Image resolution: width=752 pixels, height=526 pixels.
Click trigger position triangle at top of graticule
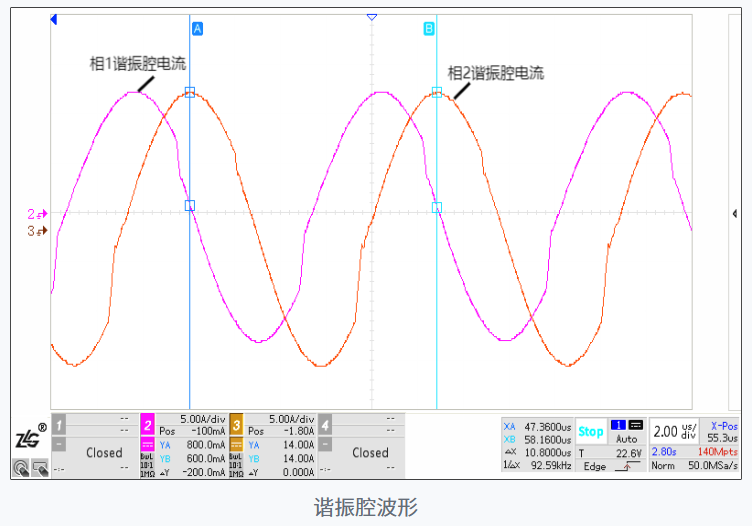tap(372, 17)
